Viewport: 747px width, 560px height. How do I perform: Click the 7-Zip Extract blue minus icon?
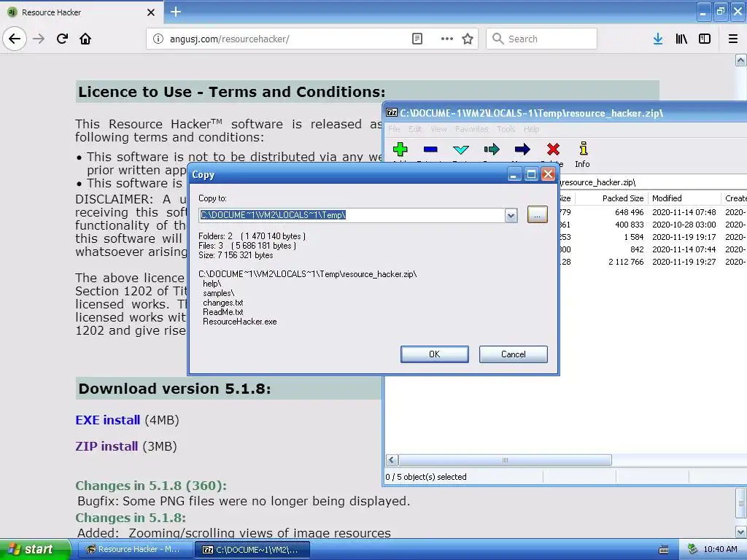(x=430, y=149)
